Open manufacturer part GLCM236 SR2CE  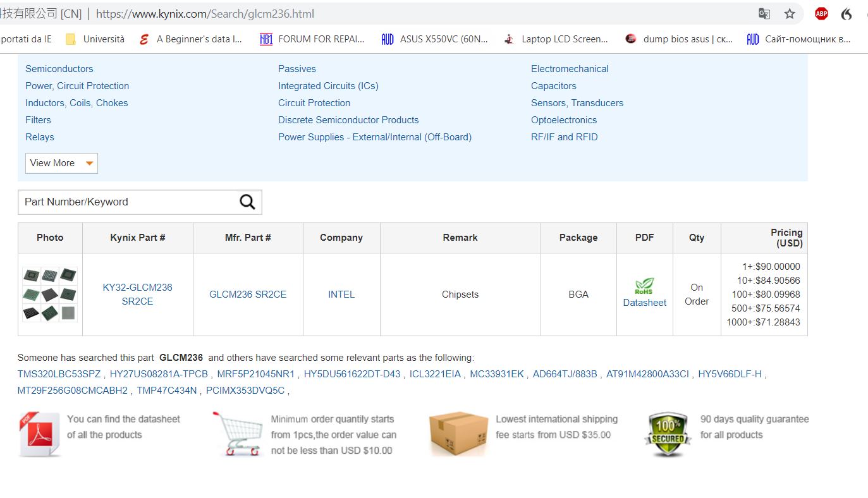(x=248, y=295)
